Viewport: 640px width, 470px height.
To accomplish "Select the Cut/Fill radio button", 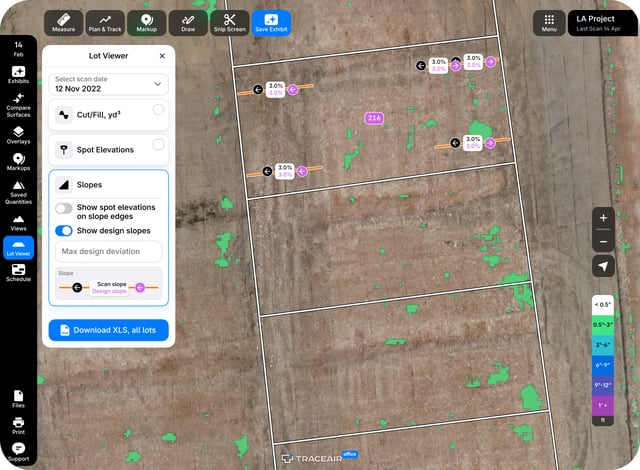I will [158, 109].
